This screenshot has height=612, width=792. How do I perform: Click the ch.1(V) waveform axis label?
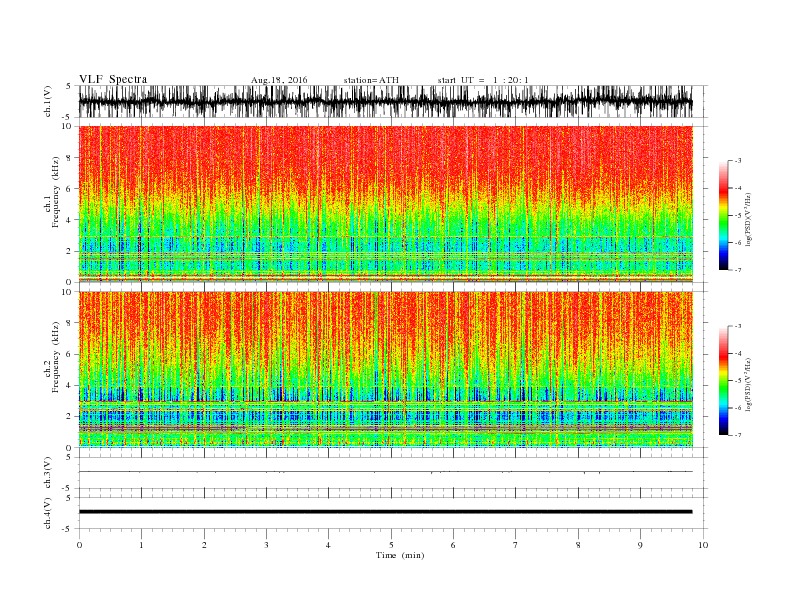pos(48,101)
